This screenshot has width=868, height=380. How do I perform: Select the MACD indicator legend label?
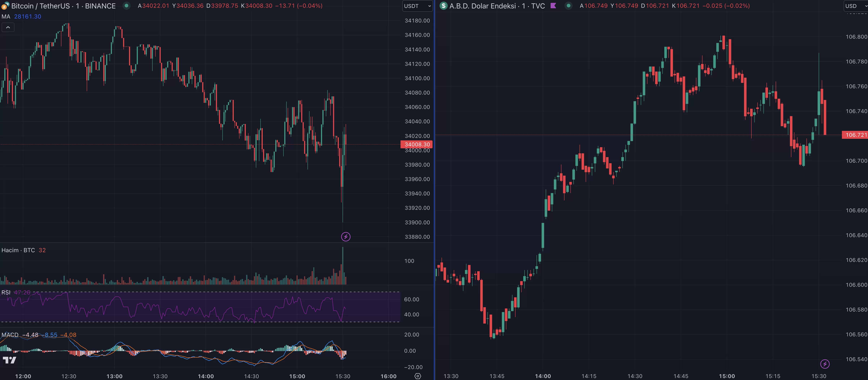tap(10, 335)
